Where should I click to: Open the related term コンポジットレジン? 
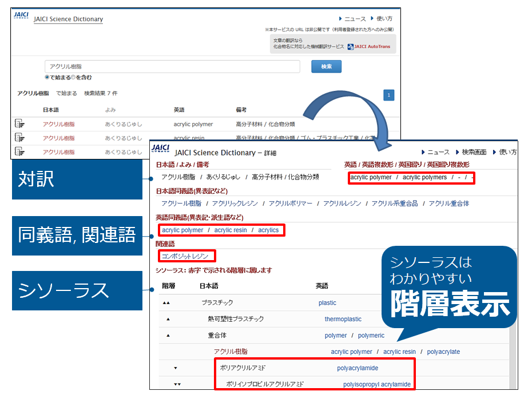click(185, 256)
